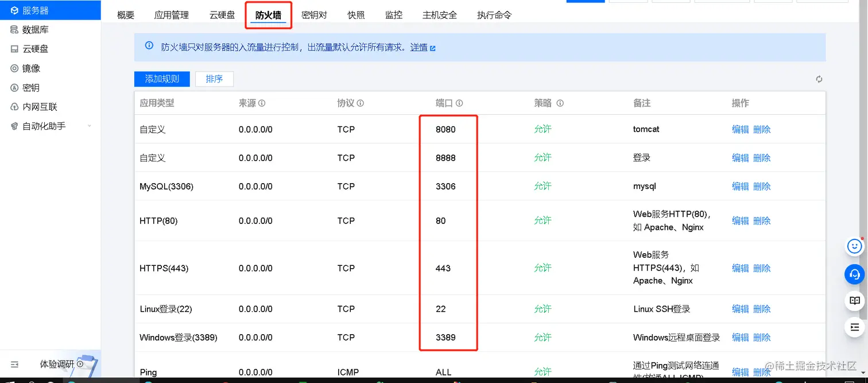Open the 主机安全 tab
The width and height of the screenshot is (868, 383).
pos(440,15)
